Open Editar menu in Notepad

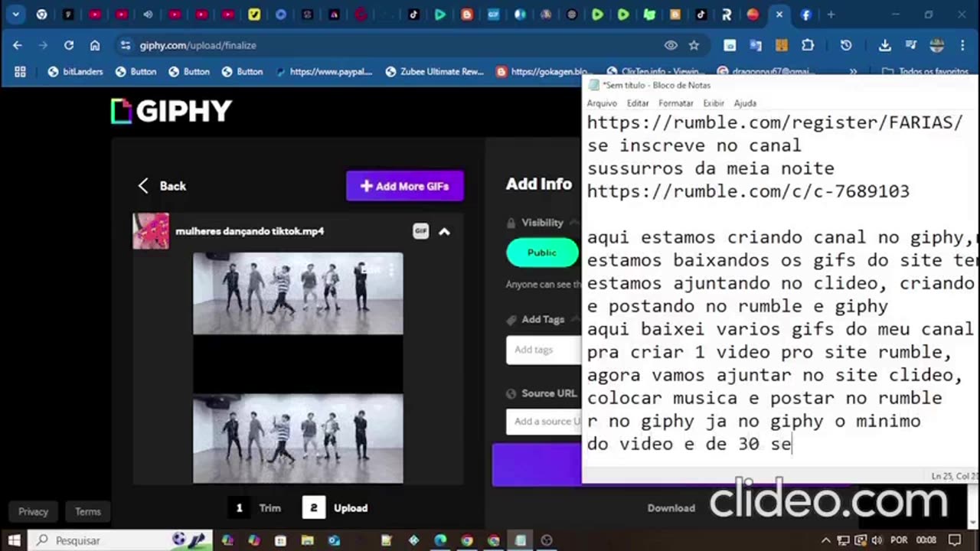(637, 103)
